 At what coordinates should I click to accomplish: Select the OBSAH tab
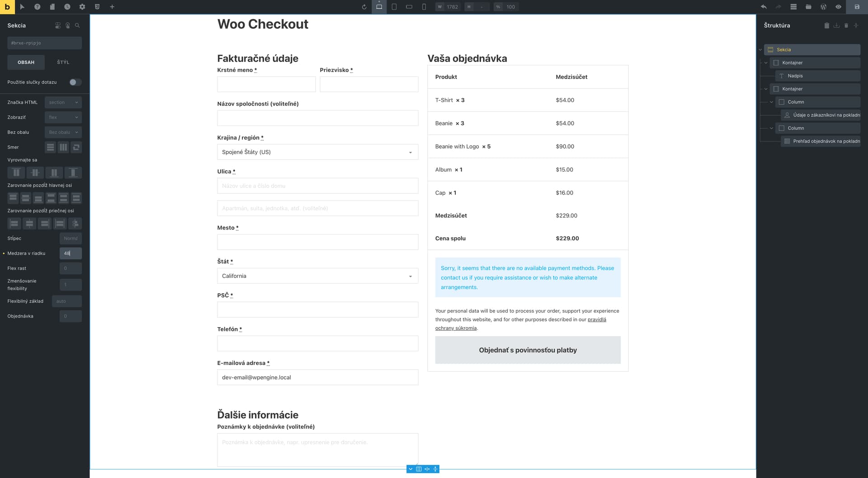pos(26,62)
